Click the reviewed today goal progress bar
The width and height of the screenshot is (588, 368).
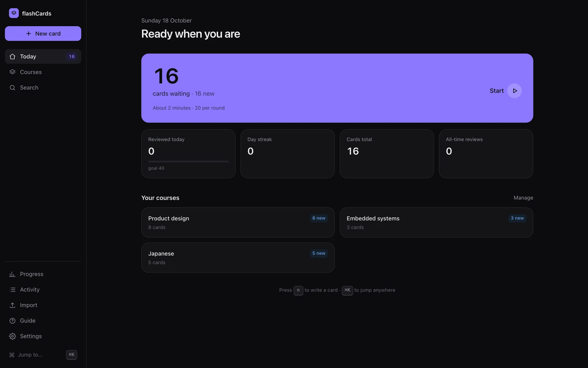click(188, 161)
